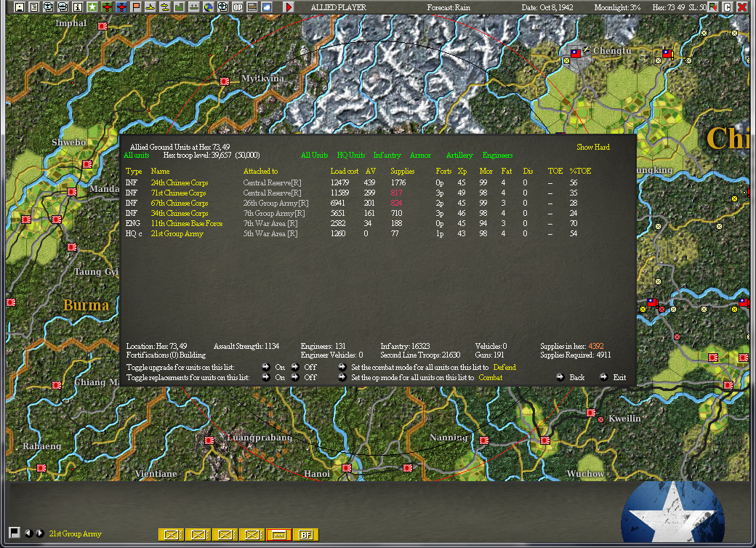
Task: Open the Earth globe toolbar icon
Action: point(209,7)
